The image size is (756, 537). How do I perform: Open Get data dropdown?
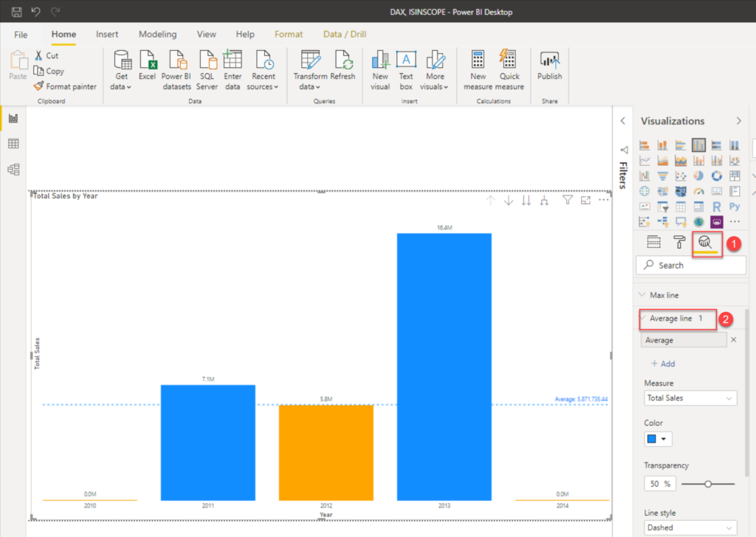[x=121, y=70]
